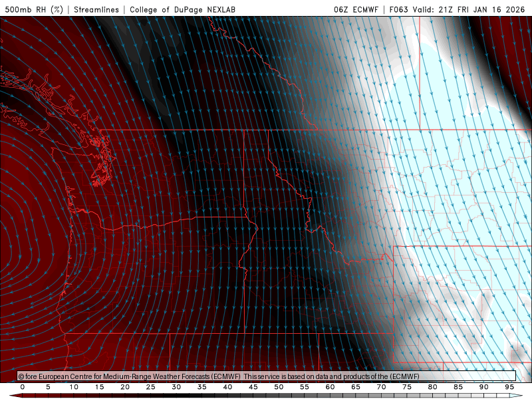Click the "10" value on the RH scale
This screenshot has height=399, width=532.
[74, 387]
